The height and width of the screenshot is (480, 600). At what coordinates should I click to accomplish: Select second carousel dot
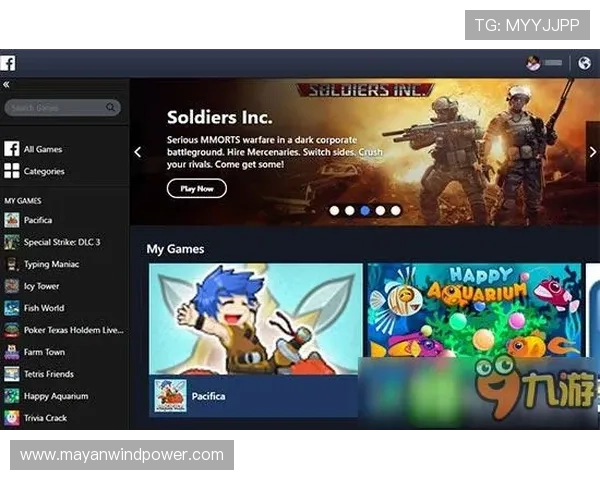coord(349,211)
